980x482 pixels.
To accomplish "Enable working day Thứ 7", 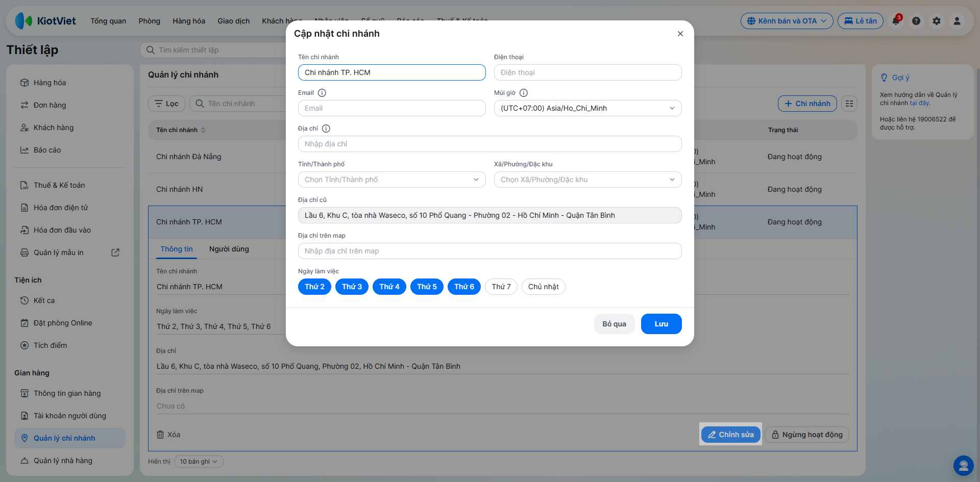I will coord(501,287).
